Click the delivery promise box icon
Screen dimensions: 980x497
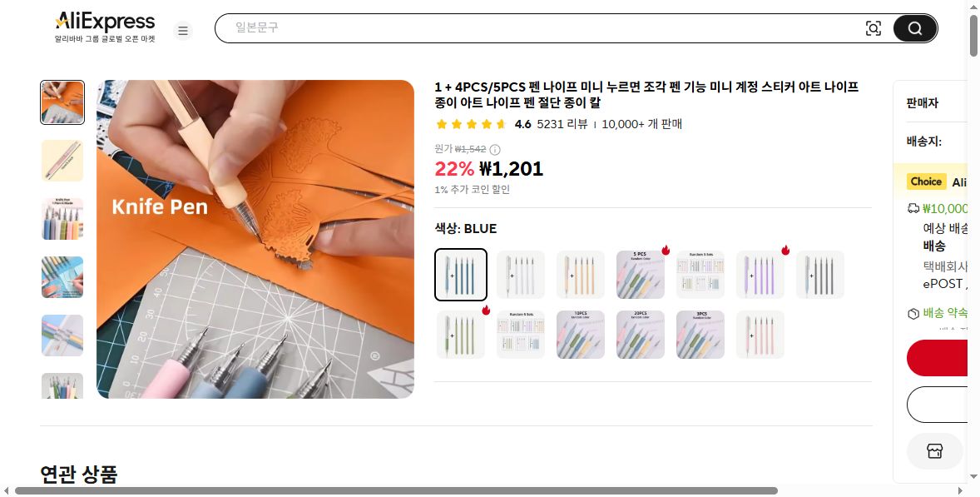[913, 313]
